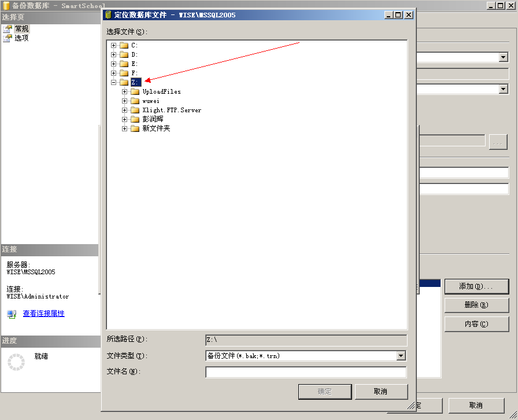Select Xlight.FTP.Server in the tree

click(x=172, y=110)
